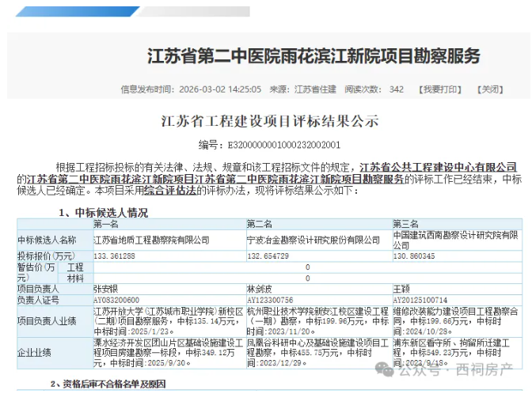
Task: Select the underlined 江苏省公共工程建设中心有限公司 text
Action: pyautogui.click(x=438, y=167)
